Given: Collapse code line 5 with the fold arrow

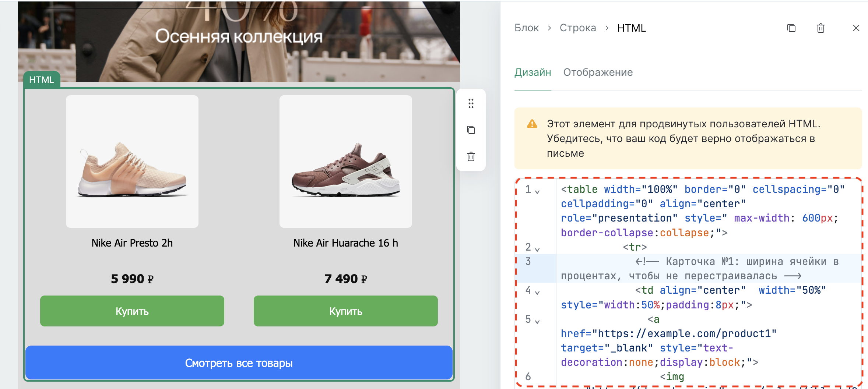Looking at the screenshot, I should 537,322.
